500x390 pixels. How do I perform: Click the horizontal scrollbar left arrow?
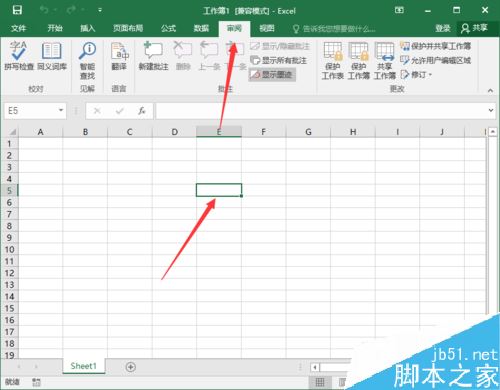(x=315, y=368)
